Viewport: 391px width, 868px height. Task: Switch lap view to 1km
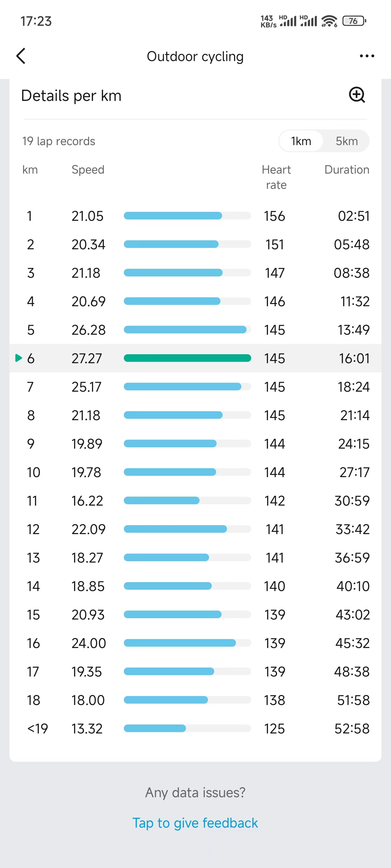pos(301,141)
